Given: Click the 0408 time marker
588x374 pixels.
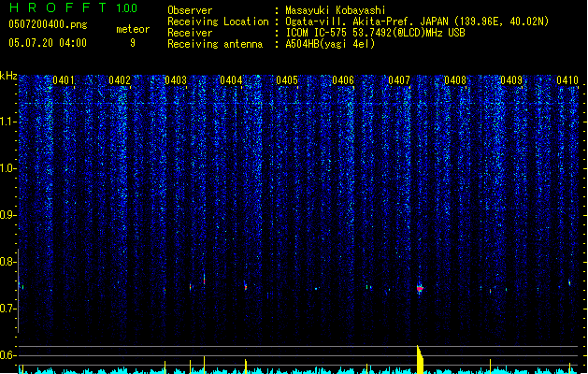Looking at the screenshot, I should pos(455,80).
